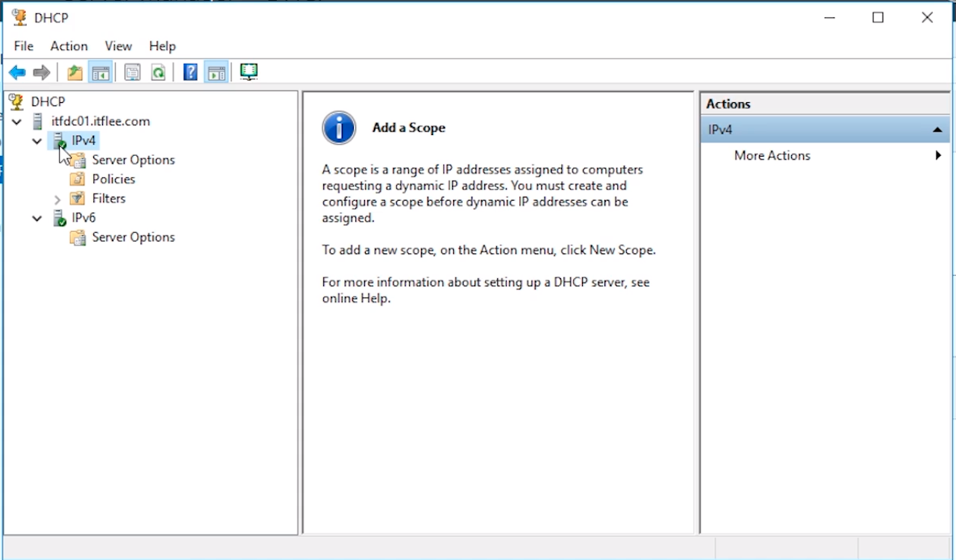The height and width of the screenshot is (560, 956).
Task: Refresh the view with toolbar icon
Action: (x=158, y=72)
